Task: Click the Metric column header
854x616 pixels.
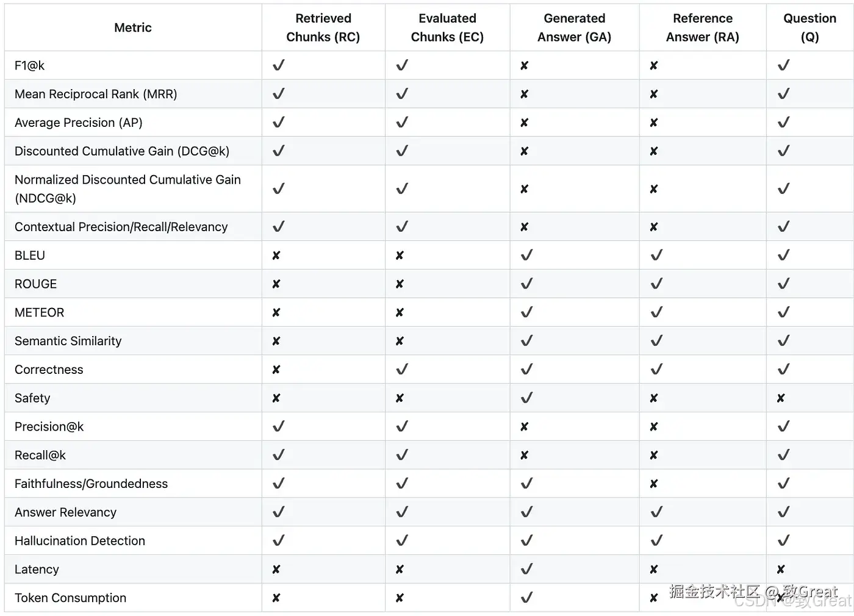Action: (x=133, y=27)
